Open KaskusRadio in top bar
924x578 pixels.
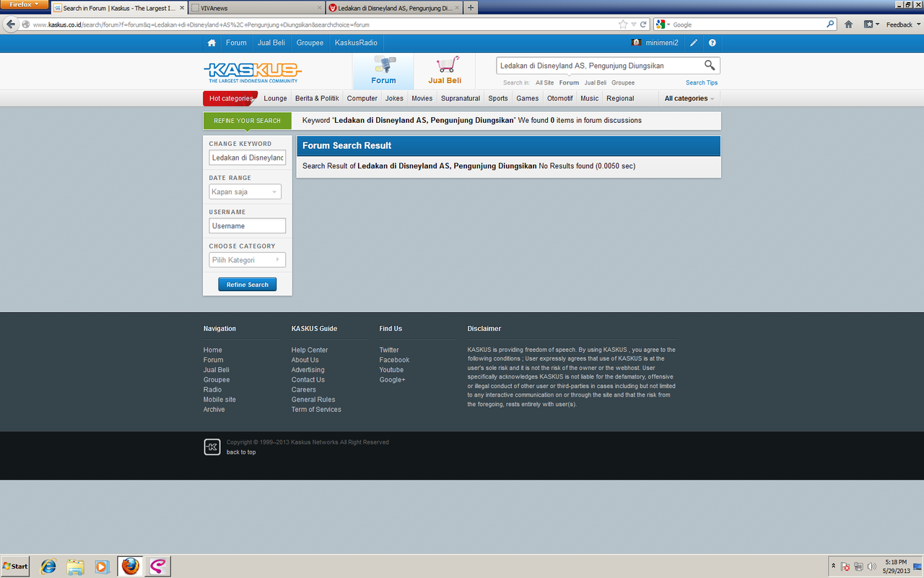pos(356,43)
